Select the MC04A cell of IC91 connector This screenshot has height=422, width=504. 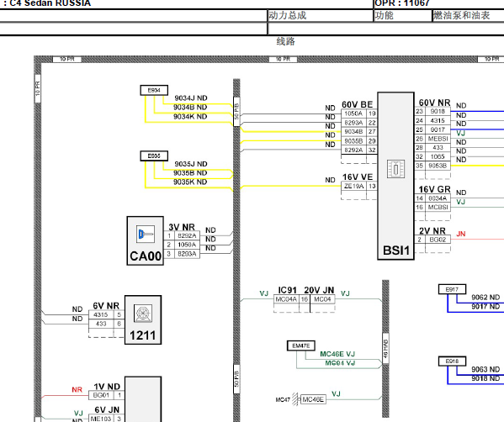(x=286, y=299)
